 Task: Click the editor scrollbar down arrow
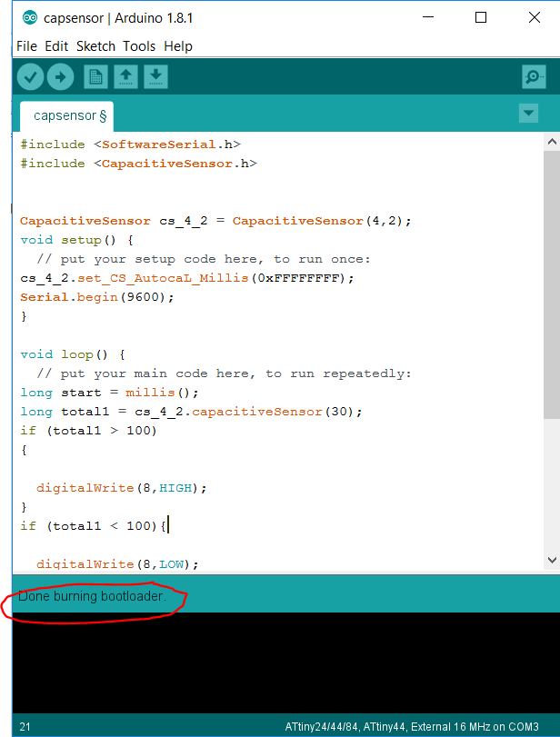(x=552, y=560)
